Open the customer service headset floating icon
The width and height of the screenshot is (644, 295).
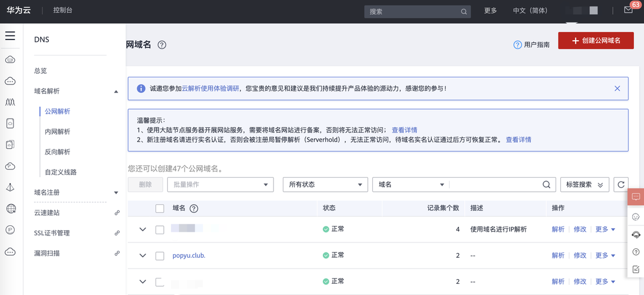pyautogui.click(x=636, y=234)
